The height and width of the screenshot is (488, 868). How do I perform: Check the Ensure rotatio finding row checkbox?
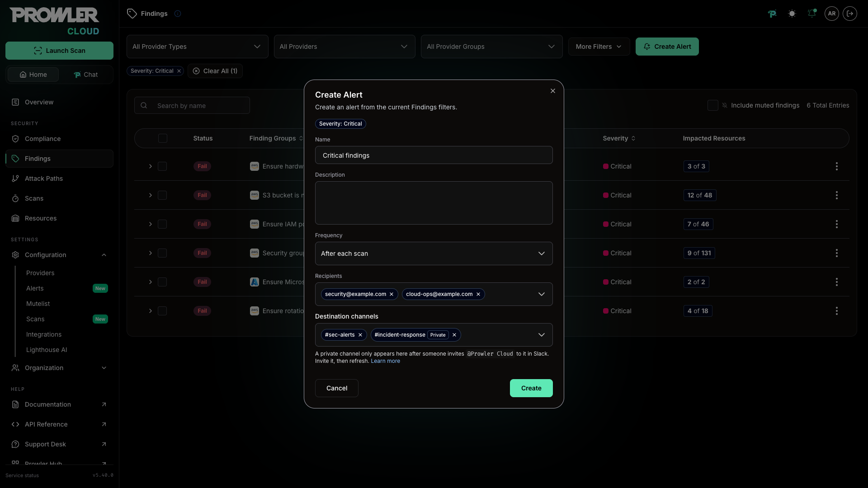point(162,311)
